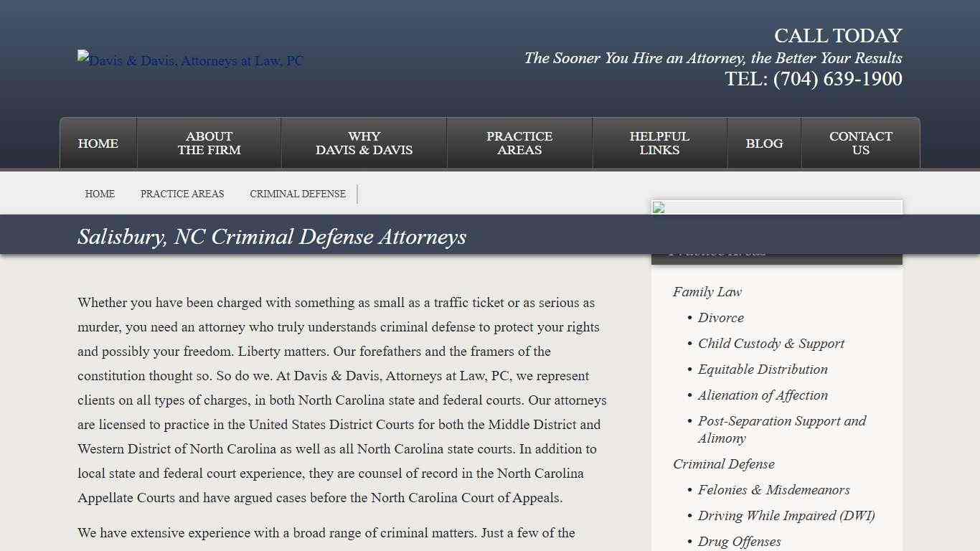Screen dimensions: 980x551
Task: Click HOME in the breadcrumb trail
Action: (100, 194)
